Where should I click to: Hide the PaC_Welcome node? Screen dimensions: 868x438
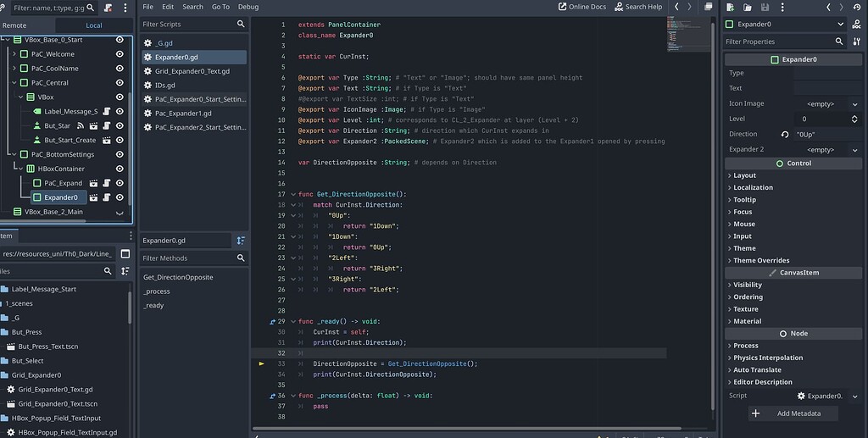(x=120, y=54)
